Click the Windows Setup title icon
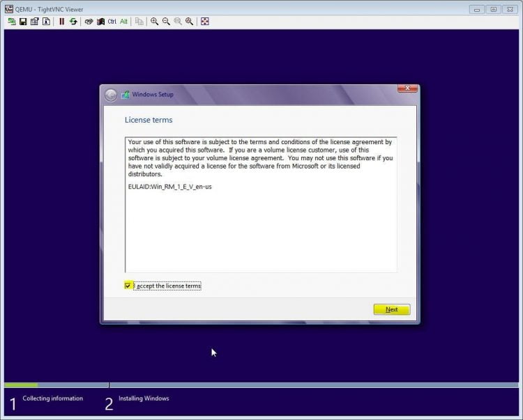This screenshot has height=420, width=523. click(126, 95)
